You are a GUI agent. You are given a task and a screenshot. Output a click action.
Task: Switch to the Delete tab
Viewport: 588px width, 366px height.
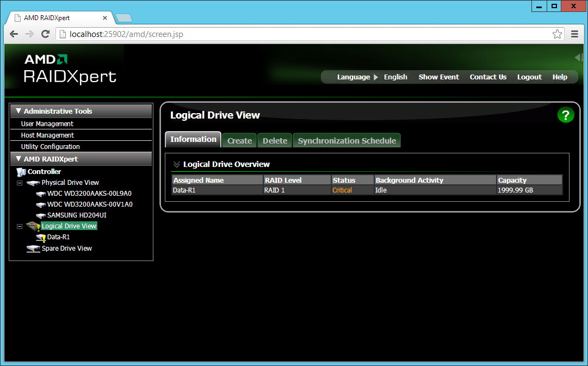coord(275,141)
